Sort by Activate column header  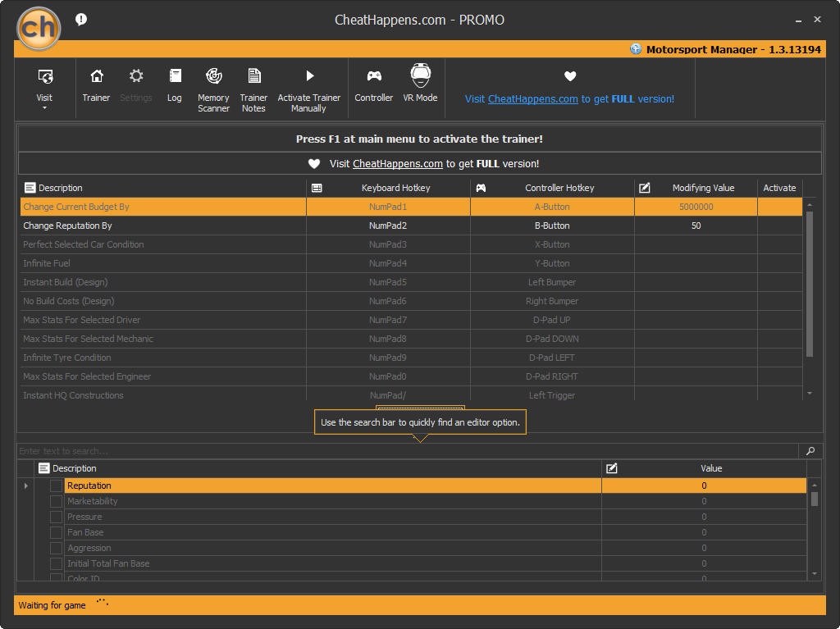tap(779, 188)
